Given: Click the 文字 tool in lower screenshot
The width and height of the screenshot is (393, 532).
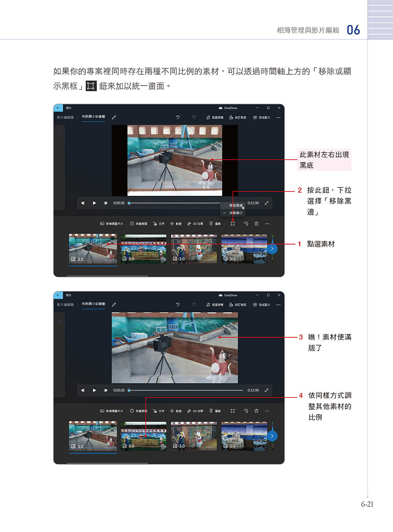Looking at the screenshot, I should (x=159, y=411).
